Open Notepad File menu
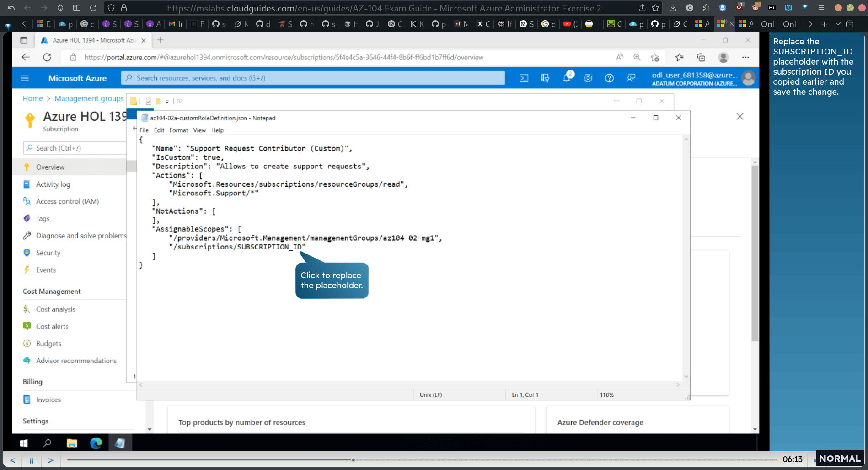The height and width of the screenshot is (470, 868). coord(144,130)
